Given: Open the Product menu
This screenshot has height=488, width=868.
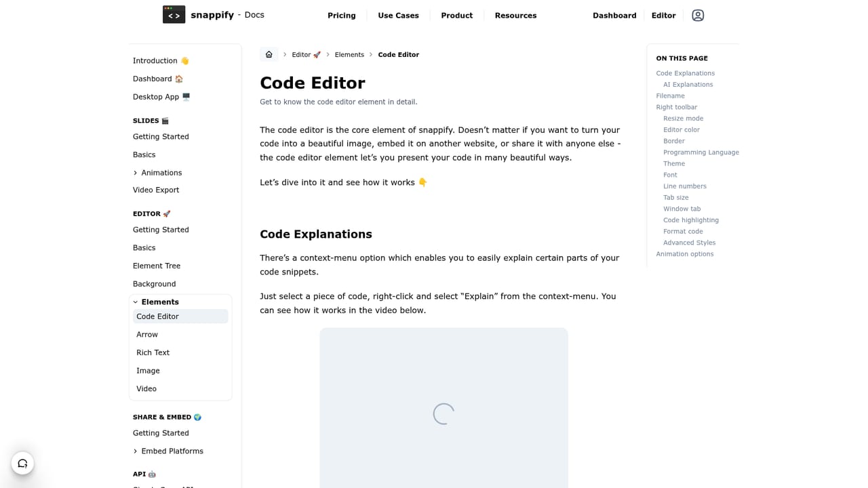Looking at the screenshot, I should pos(457,16).
